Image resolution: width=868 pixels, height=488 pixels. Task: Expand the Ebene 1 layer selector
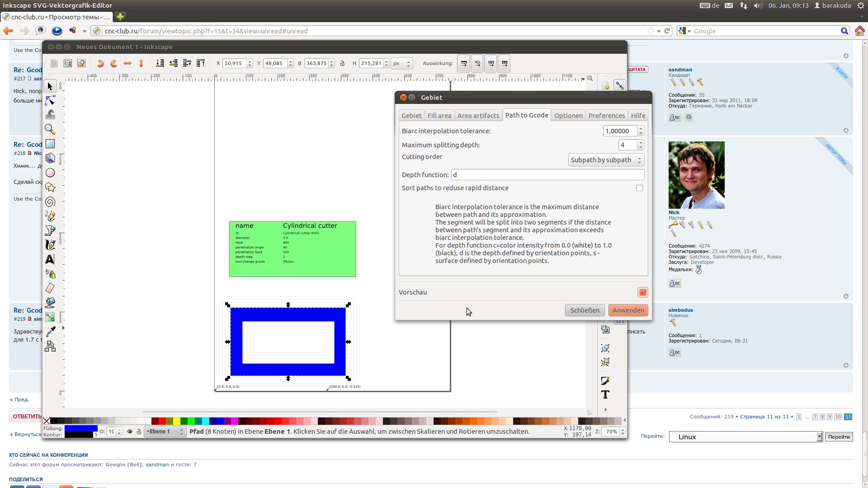[x=165, y=432]
